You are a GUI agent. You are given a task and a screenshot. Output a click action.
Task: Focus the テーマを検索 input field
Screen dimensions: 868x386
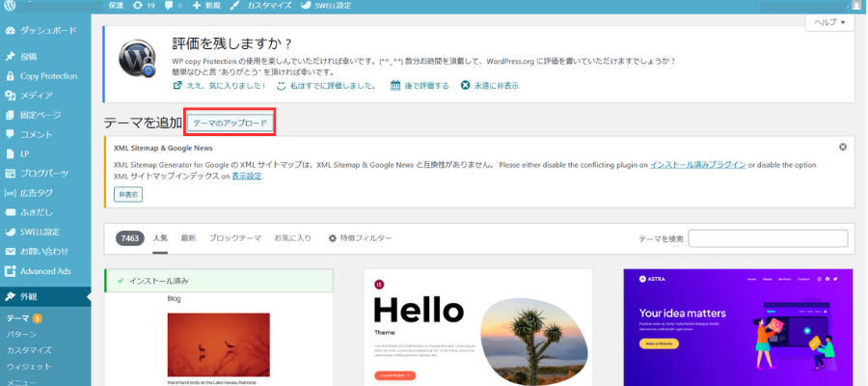coord(769,238)
